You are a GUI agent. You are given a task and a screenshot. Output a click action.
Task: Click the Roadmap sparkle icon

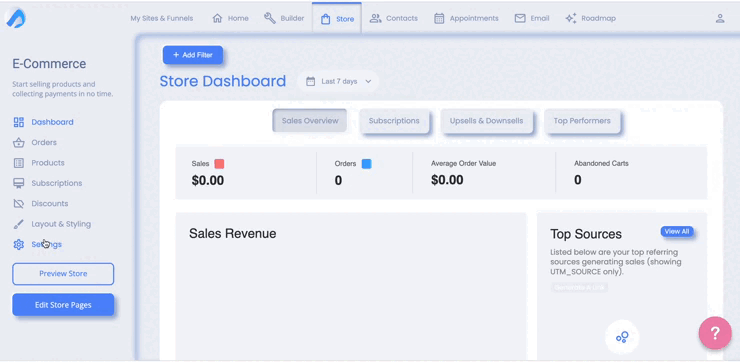571,18
